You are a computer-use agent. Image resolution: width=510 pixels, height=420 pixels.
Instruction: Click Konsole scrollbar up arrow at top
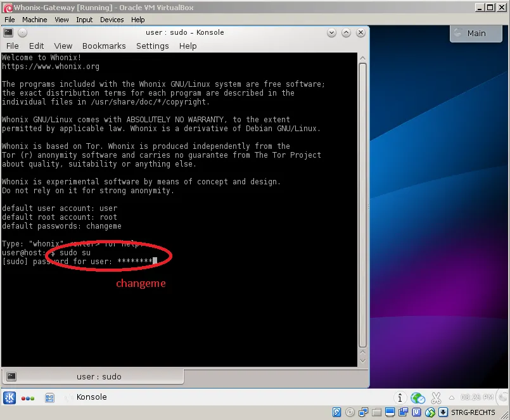[x=362, y=58]
